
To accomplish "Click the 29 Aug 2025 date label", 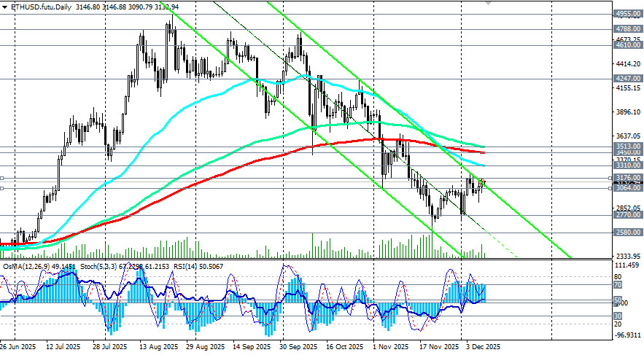I will point(206,347).
